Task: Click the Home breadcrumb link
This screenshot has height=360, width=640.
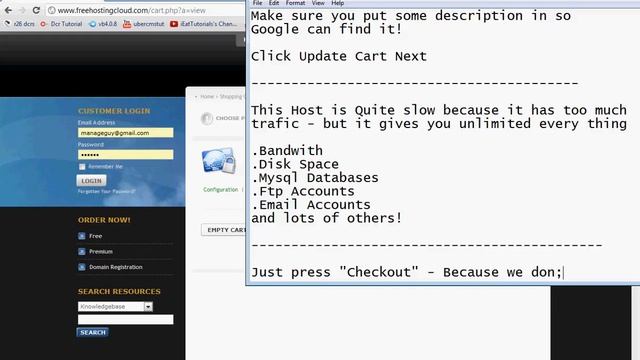Action: tap(207, 97)
